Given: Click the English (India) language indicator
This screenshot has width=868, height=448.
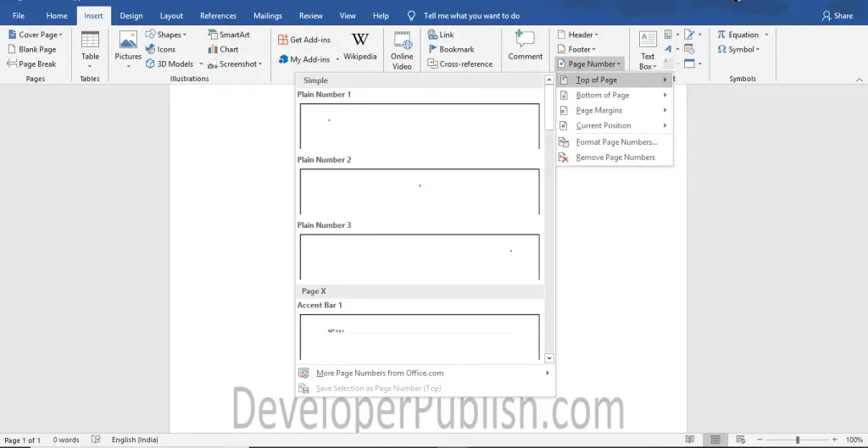Looking at the screenshot, I should 135,440.
